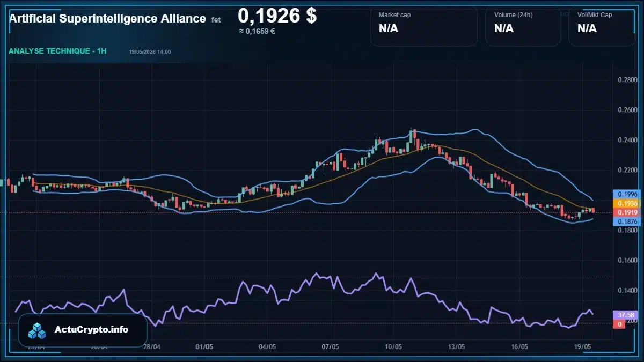Click the 04/05 date axis label

click(267, 347)
